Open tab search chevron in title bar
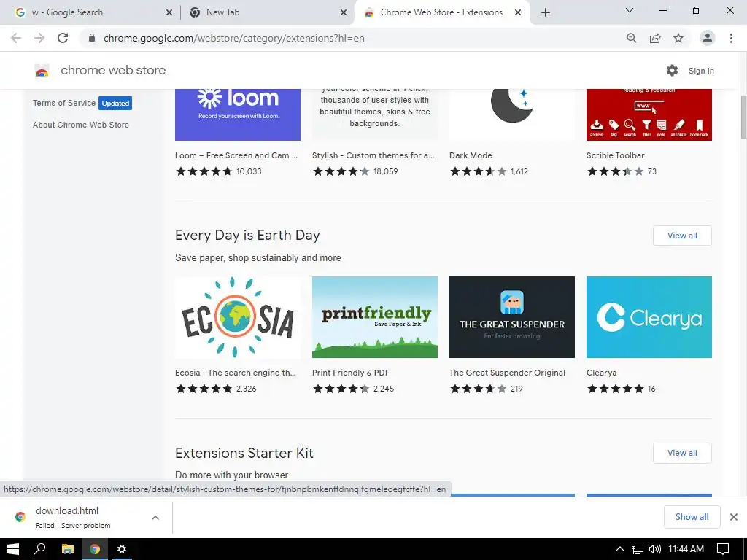Image resolution: width=747 pixels, height=560 pixels. click(x=630, y=10)
